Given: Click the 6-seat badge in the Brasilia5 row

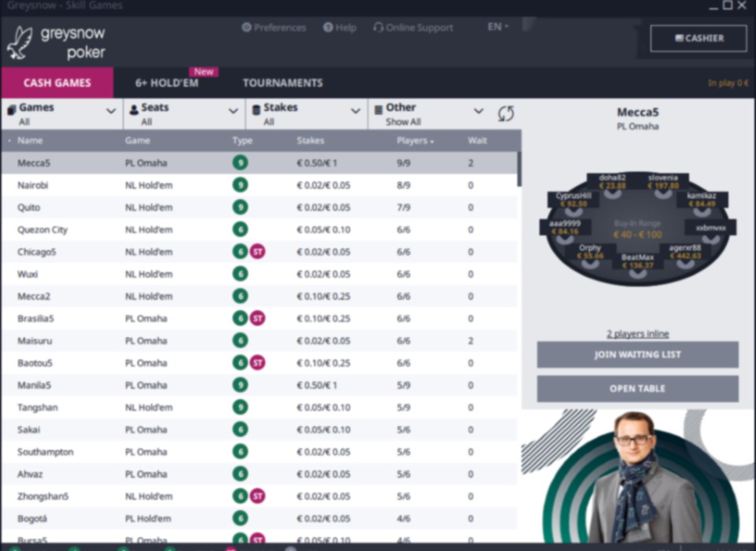Looking at the screenshot, I should [240, 318].
